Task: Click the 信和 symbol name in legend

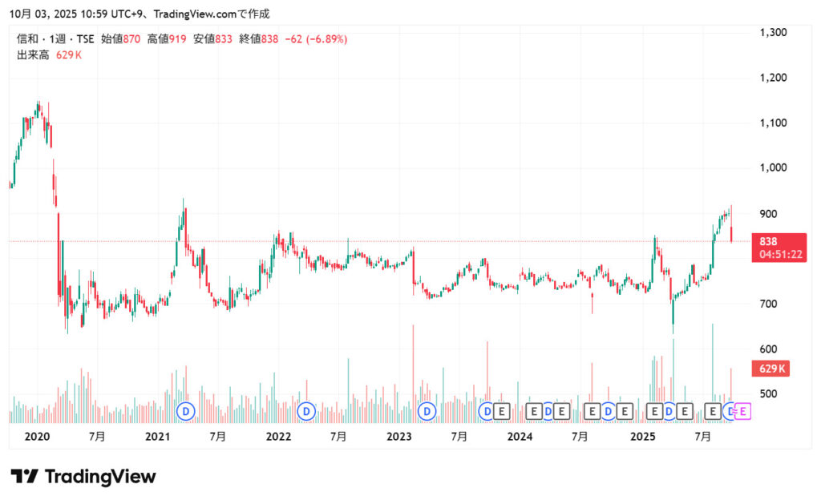Action: (x=28, y=39)
